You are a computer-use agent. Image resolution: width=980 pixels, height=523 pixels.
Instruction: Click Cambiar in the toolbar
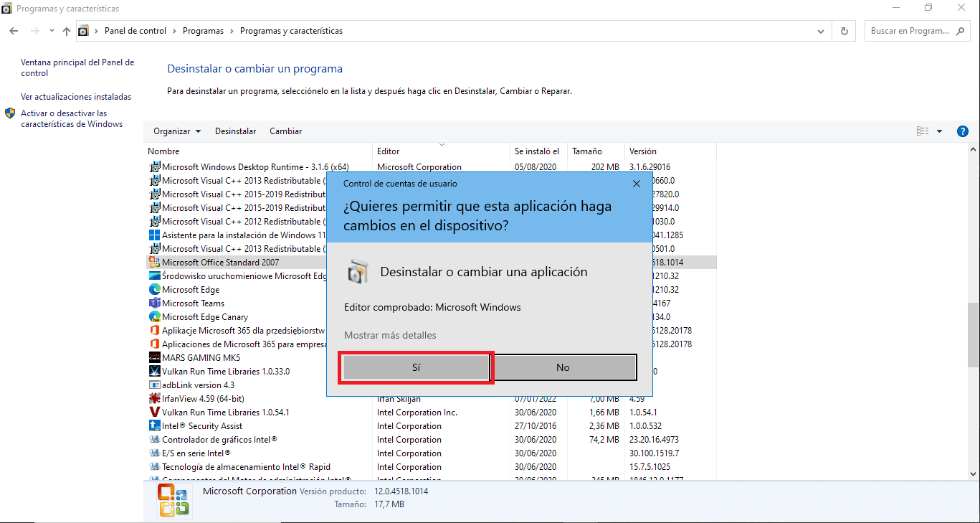coord(285,131)
